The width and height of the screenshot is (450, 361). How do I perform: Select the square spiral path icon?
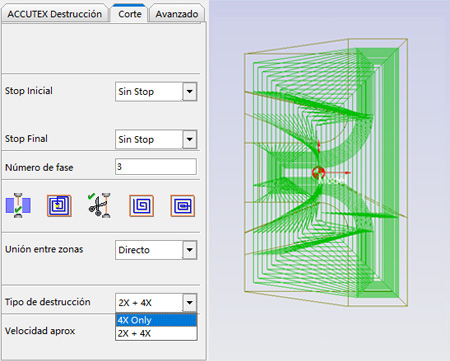pos(141,206)
